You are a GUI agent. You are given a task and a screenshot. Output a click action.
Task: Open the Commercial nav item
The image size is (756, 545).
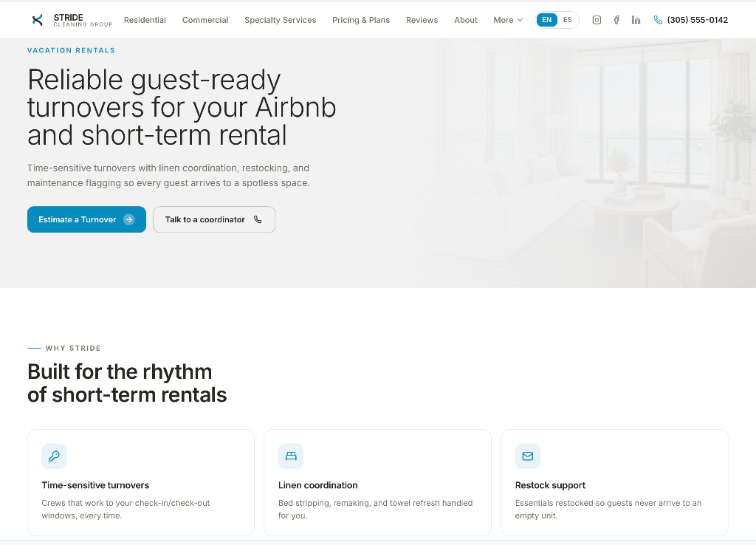click(205, 20)
